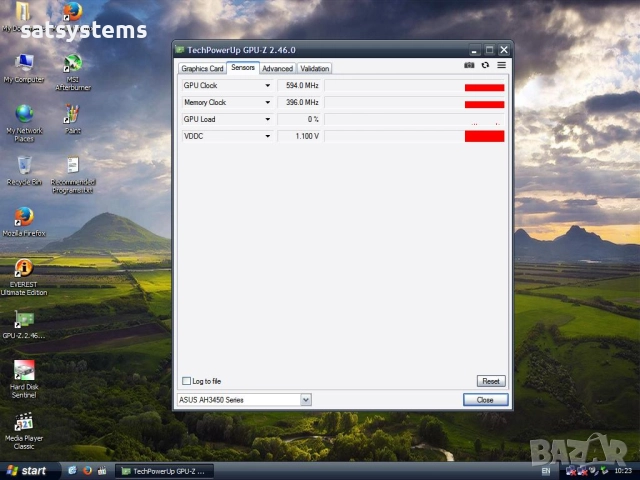Open the Advanced tab
The width and height of the screenshot is (640, 480).
click(278, 68)
